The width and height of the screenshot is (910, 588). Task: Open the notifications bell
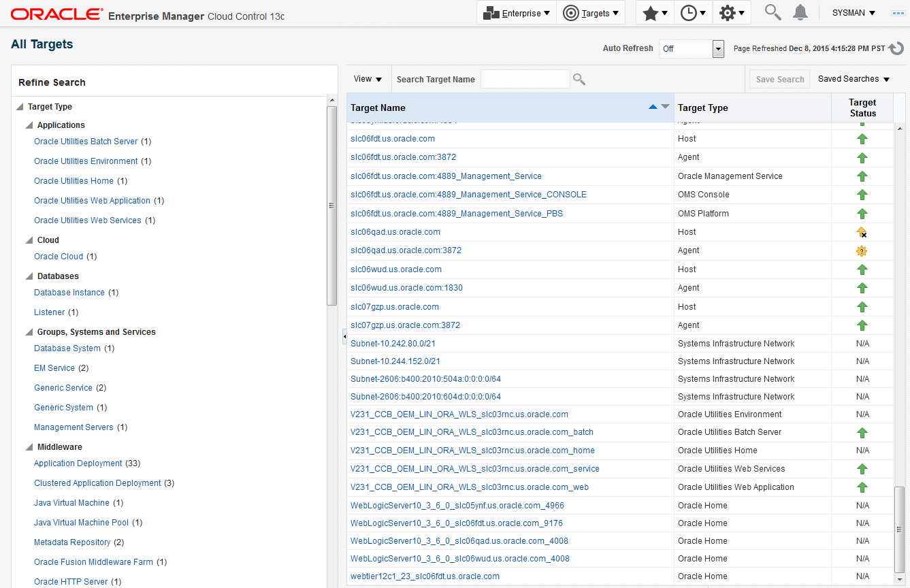pos(801,12)
